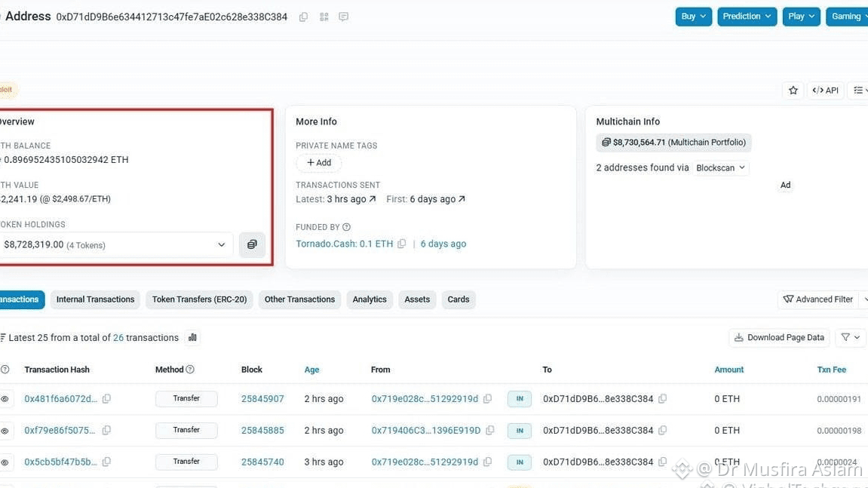868x488 pixels.
Task: Select the ETH balance value 0.896952435105032942 ETH
Action: click(x=66, y=160)
